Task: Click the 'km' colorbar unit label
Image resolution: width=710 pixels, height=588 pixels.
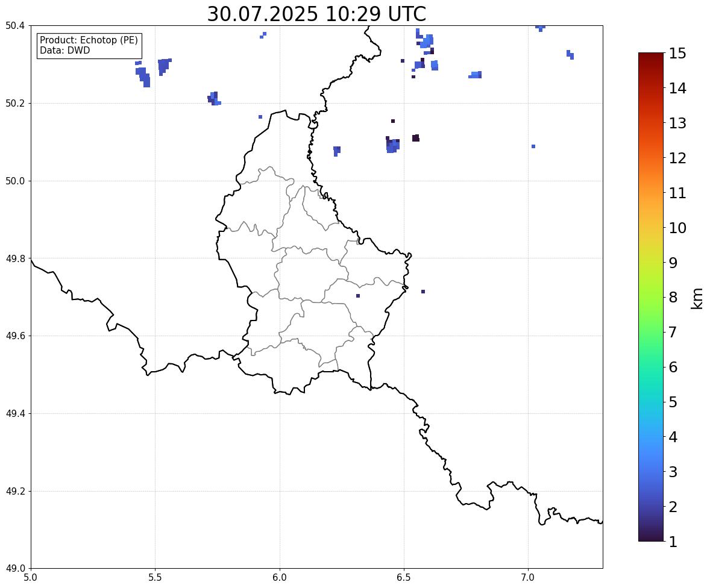Action: click(x=697, y=298)
